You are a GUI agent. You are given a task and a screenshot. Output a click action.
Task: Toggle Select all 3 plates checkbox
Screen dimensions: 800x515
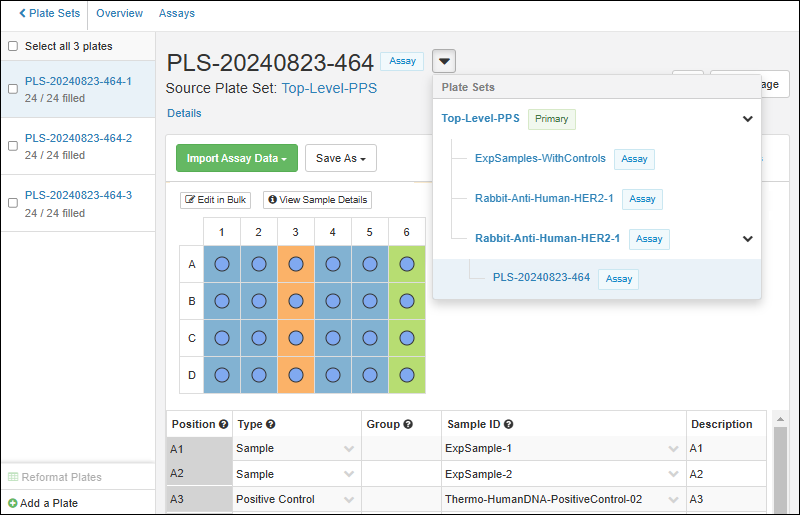(x=13, y=46)
